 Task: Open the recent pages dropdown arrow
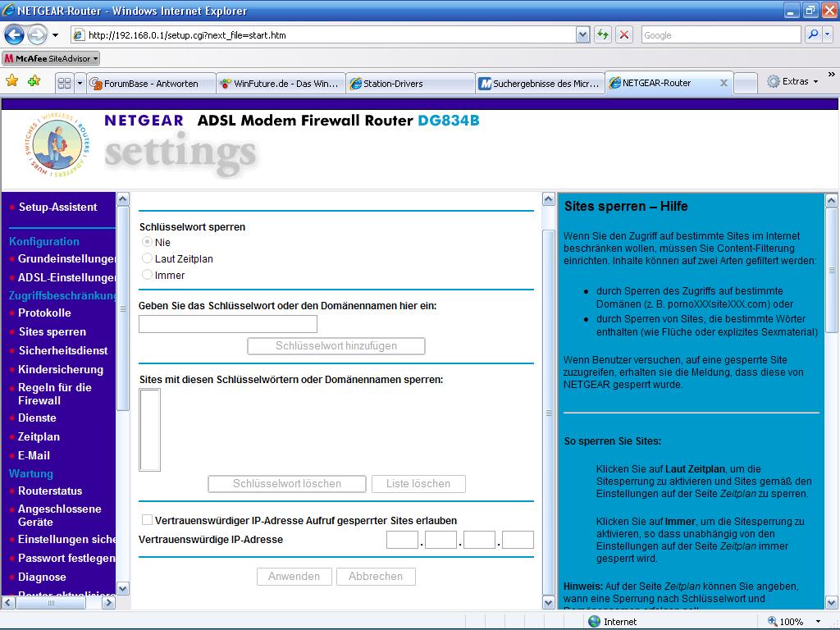click(55, 35)
